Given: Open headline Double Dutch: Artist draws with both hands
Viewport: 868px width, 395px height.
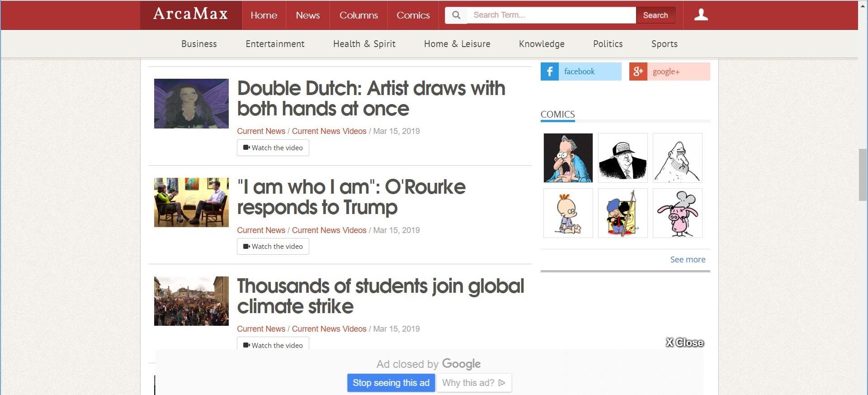Looking at the screenshot, I should (371, 98).
